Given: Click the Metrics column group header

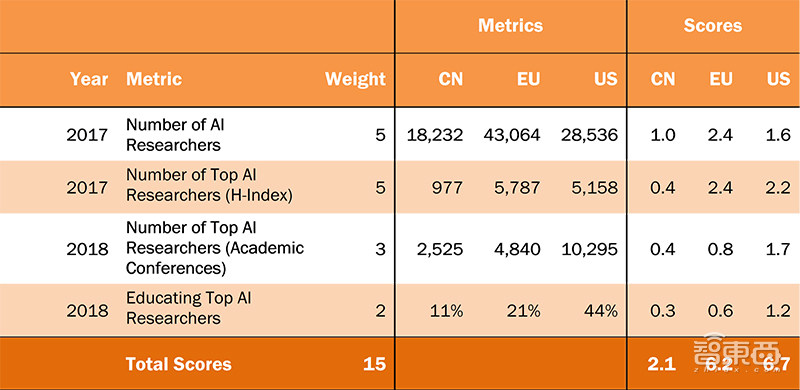Looking at the screenshot, I should [510, 26].
